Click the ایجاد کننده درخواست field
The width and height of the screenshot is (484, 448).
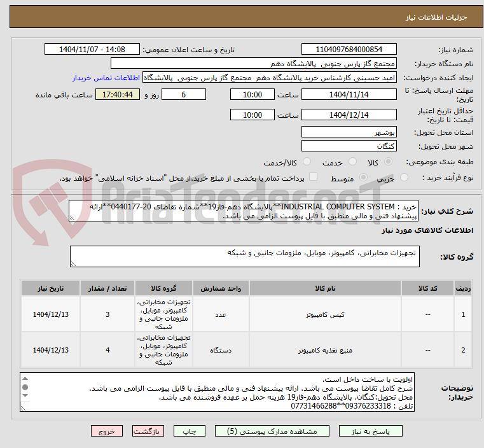click(269, 78)
